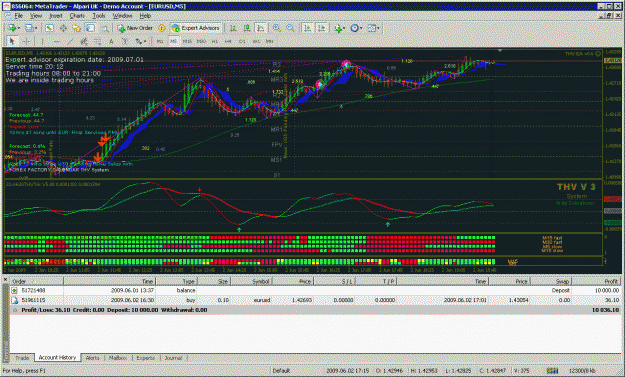This screenshot has width=625, height=377.
Task: Select the text label A tool
Action: click(x=111, y=41)
